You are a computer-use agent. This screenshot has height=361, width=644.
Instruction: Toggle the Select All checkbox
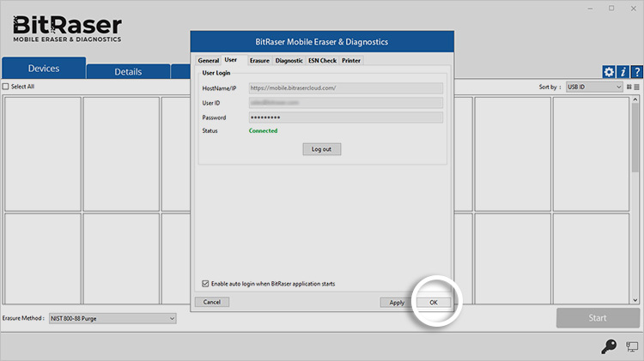[5, 87]
